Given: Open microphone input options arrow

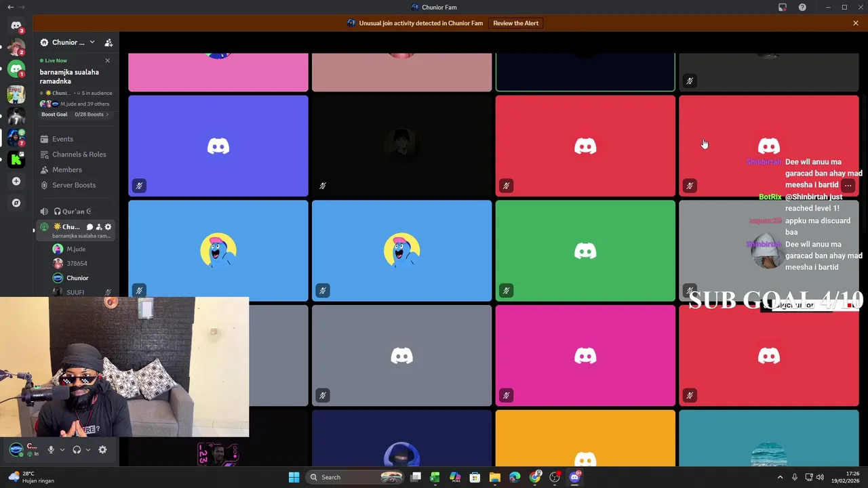Looking at the screenshot, I should click(62, 449).
